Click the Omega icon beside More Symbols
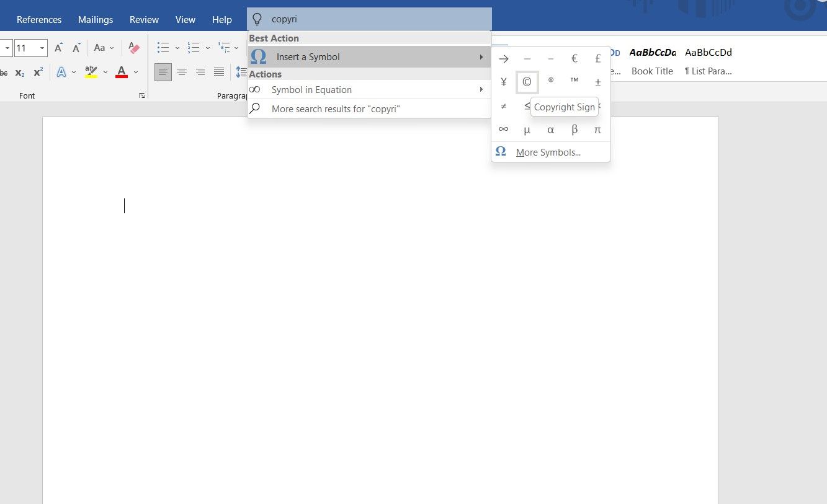The height and width of the screenshot is (504, 827). 501,151
